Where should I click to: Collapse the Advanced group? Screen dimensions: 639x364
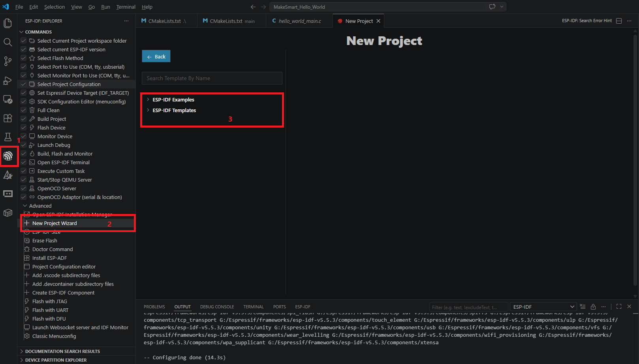pyautogui.click(x=25, y=206)
